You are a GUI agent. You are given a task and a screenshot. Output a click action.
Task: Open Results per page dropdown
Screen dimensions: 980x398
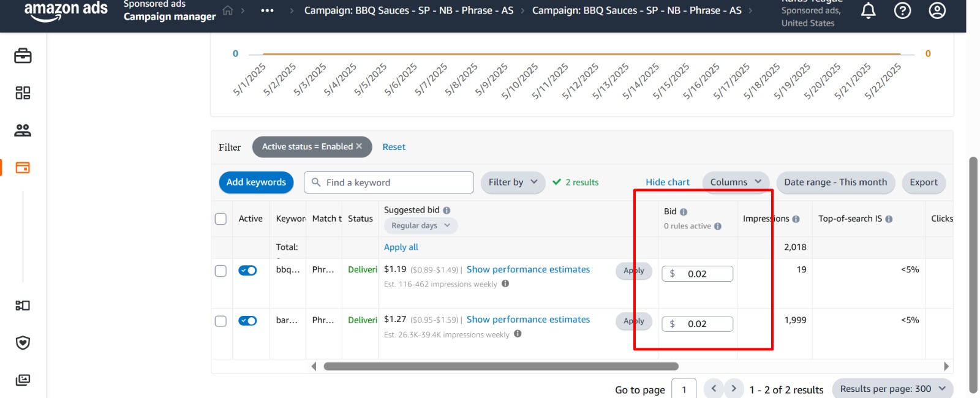[x=892, y=389]
